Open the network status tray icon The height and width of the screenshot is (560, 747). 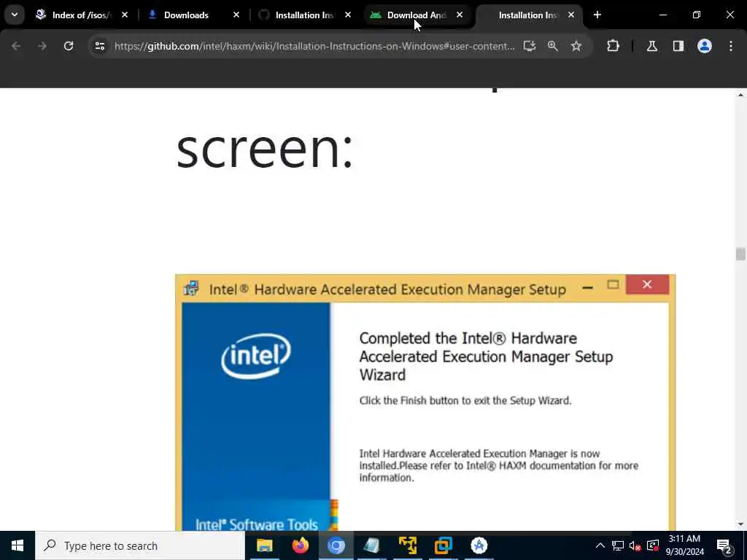[x=618, y=545]
